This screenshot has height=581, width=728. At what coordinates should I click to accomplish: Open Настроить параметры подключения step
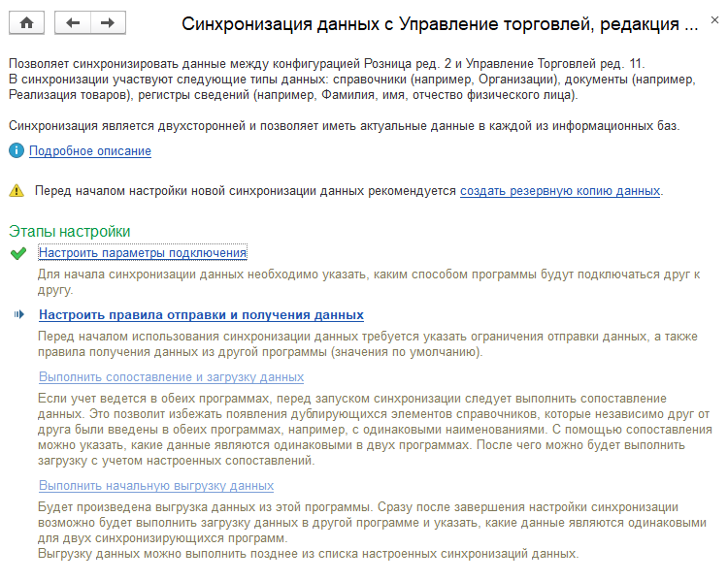click(143, 253)
